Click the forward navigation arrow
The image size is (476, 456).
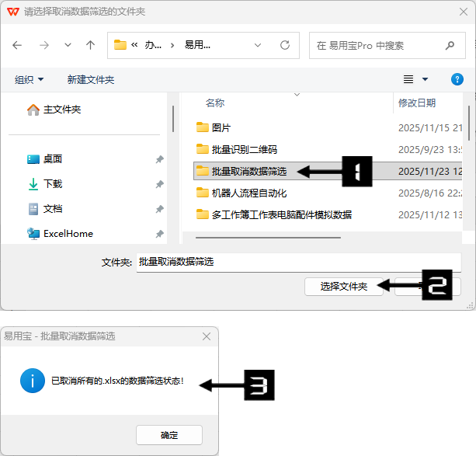click(43, 45)
